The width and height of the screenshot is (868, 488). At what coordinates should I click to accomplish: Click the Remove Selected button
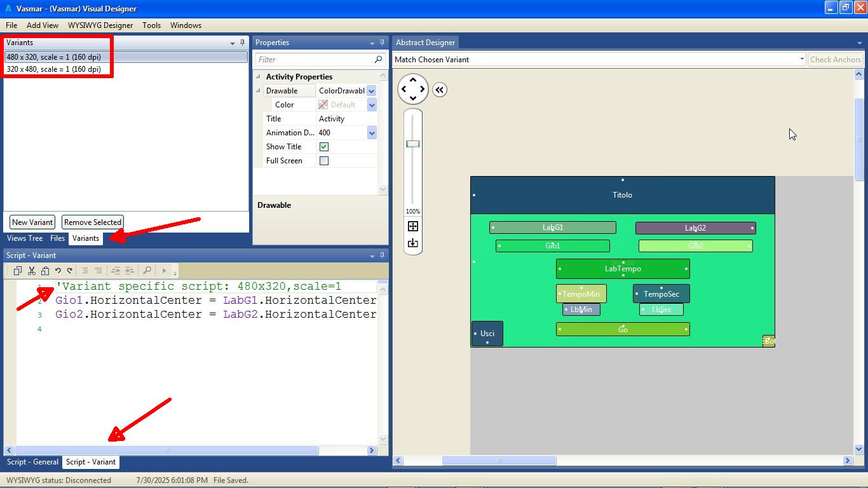tap(93, 222)
